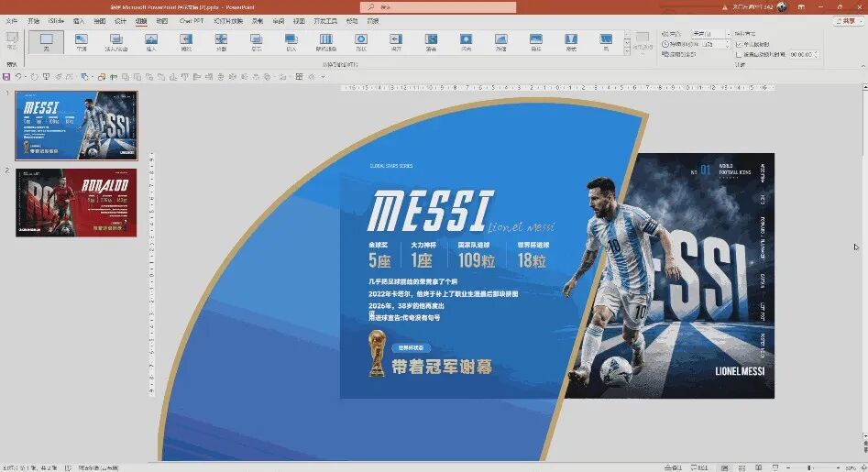Click the auto-advance time input field

800,55
